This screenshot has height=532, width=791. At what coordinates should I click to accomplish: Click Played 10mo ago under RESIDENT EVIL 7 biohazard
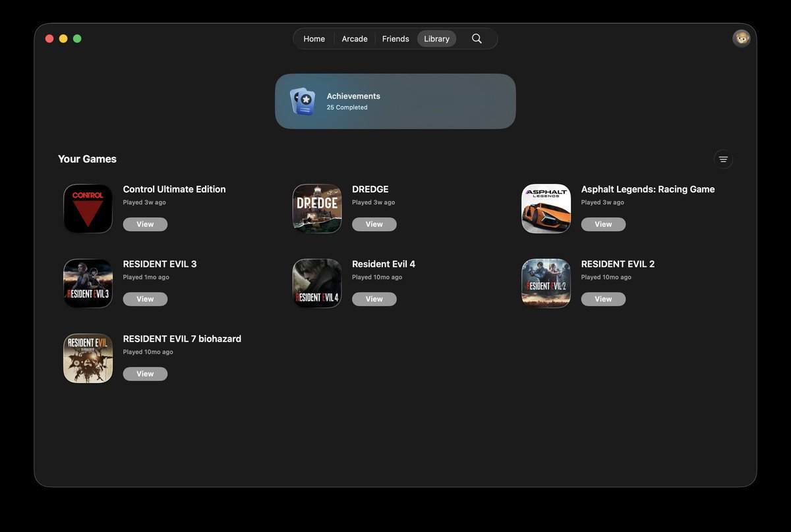tap(148, 352)
